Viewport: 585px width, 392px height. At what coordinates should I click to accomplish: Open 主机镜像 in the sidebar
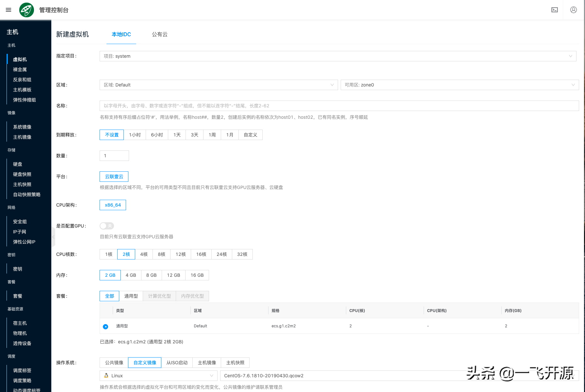pyautogui.click(x=22, y=137)
